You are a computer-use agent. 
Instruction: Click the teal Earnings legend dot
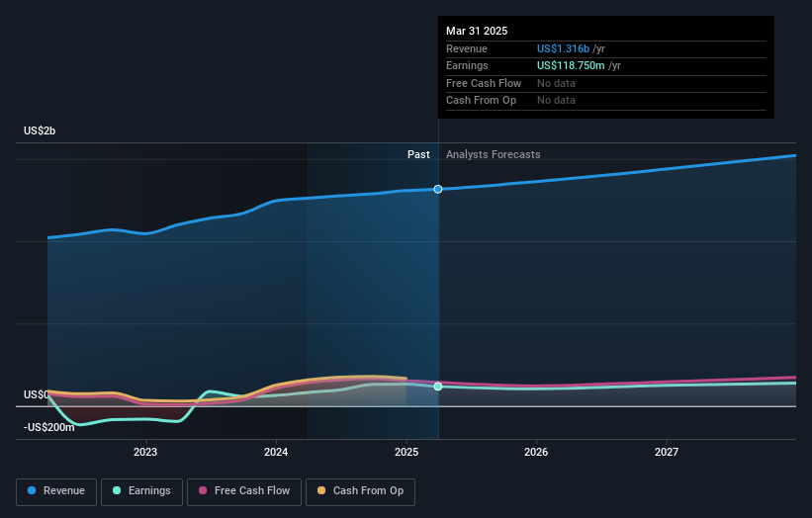pos(117,490)
